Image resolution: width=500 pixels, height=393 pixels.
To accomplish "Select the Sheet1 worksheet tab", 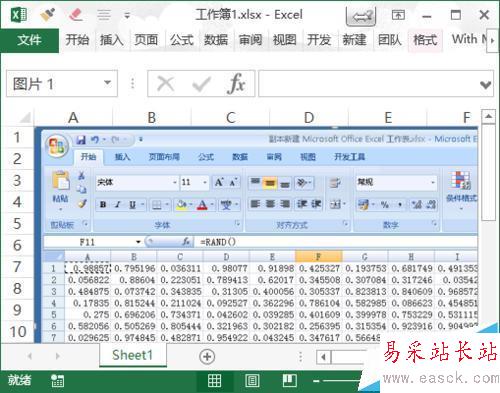I will point(133,355).
